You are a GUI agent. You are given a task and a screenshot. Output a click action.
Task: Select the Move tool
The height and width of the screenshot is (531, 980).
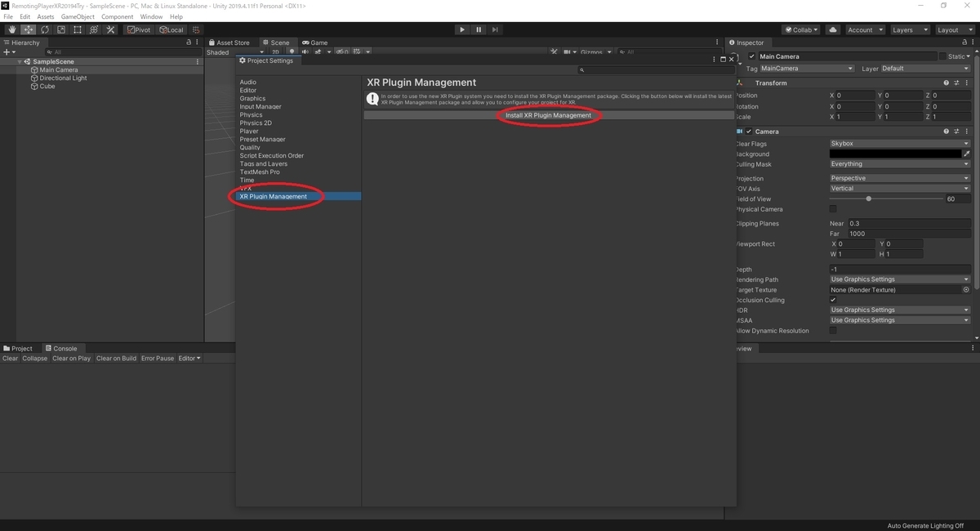click(x=29, y=29)
